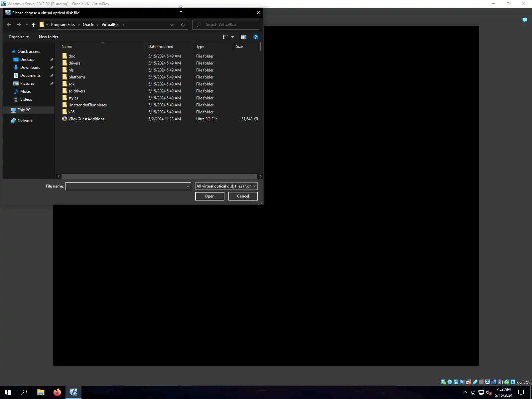The height and width of the screenshot is (399, 532).
Task: Click the change view icon
Action: point(225,37)
